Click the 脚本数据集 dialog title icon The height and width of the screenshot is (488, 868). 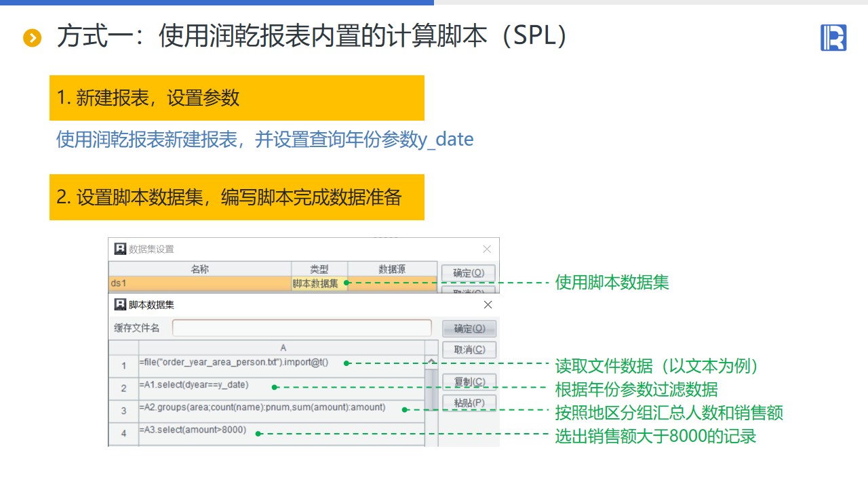tap(120, 305)
